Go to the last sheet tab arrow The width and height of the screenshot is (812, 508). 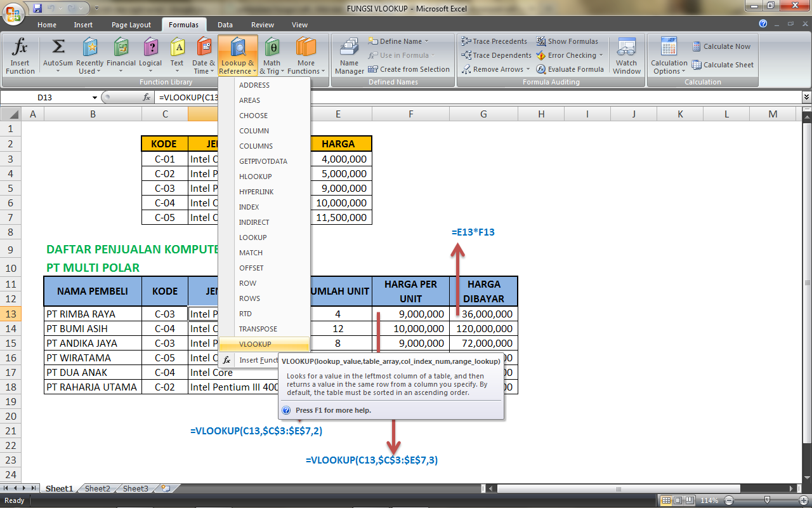(33, 488)
